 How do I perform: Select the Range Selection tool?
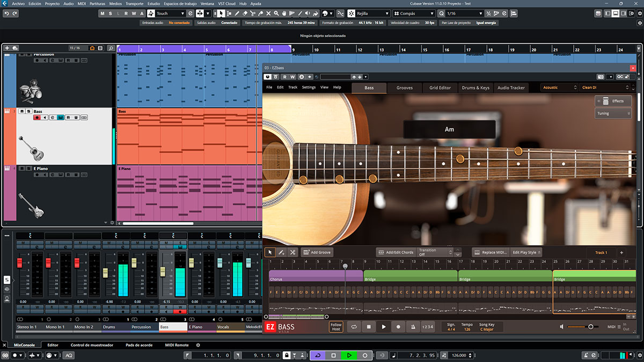229,13
